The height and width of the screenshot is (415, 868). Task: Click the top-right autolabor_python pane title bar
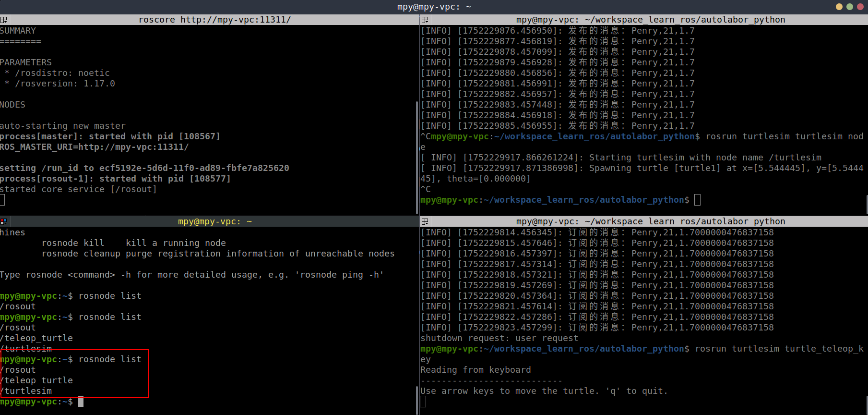click(650, 20)
